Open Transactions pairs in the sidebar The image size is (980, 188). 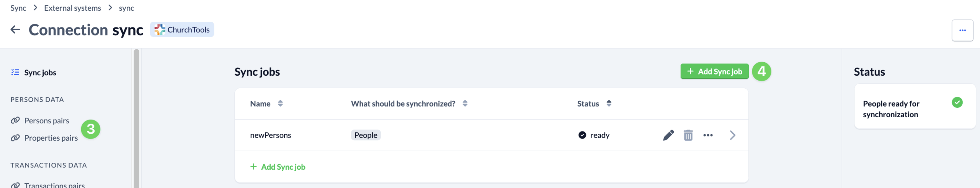coord(54,185)
